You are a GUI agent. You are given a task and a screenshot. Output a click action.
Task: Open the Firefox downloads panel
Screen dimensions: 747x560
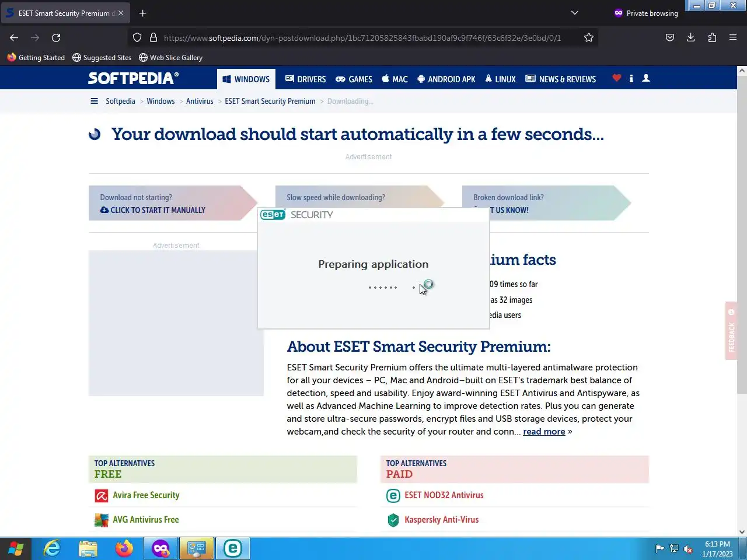(691, 37)
